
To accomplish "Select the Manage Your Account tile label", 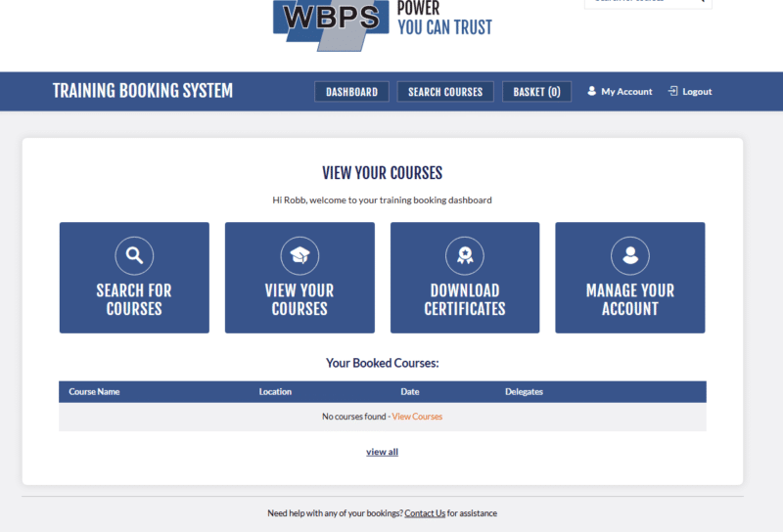I will [630, 299].
